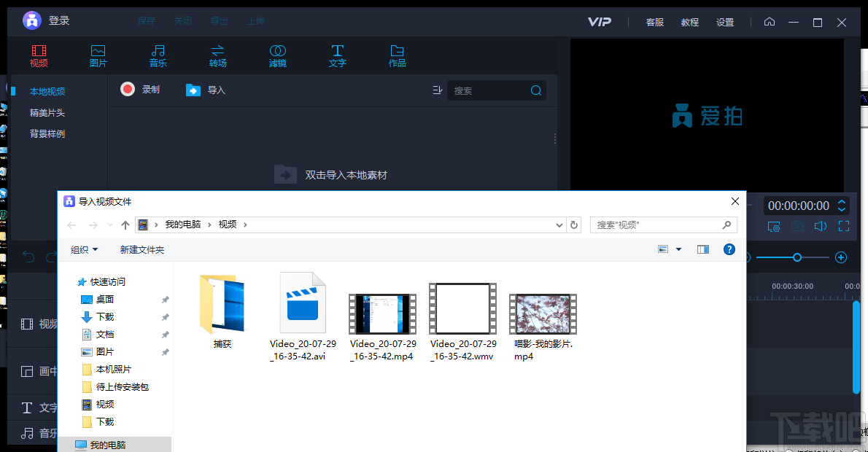Select 导出 in the top menu
Screen dimensions: 868x452
[219, 20]
